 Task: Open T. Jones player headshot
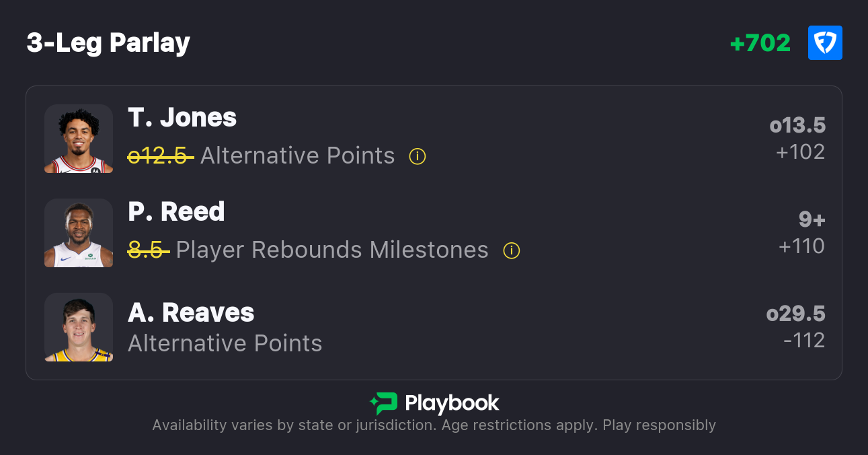pyautogui.click(x=79, y=139)
